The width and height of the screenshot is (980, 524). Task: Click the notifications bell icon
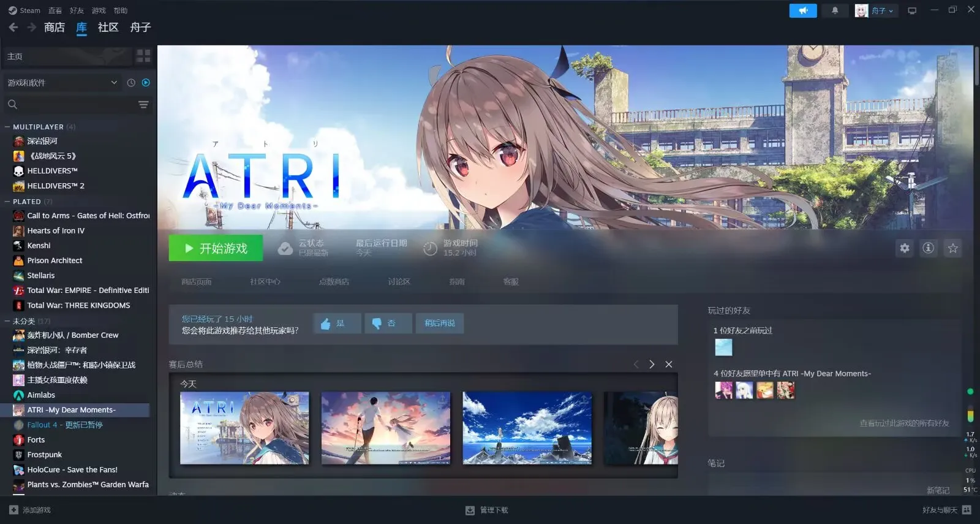[834, 10]
